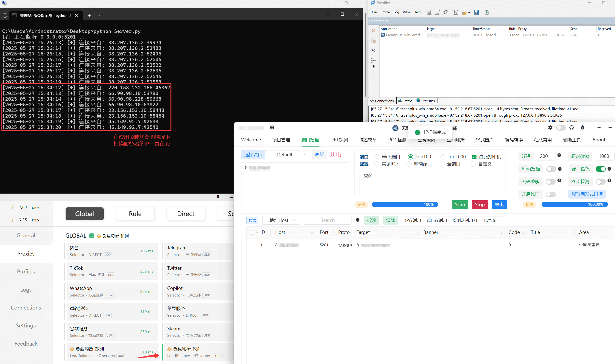The image size is (615, 364).
Task: Enable 开启代理 toggle
Action: pos(551,194)
